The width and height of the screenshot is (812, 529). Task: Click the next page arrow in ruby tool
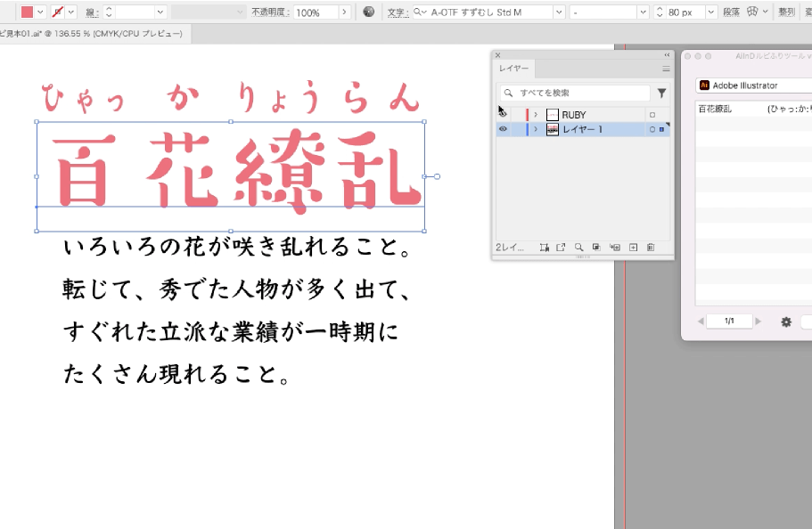[758, 321]
